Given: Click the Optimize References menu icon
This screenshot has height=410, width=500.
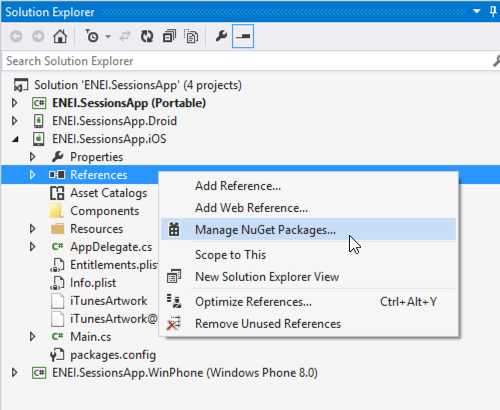Looking at the screenshot, I should point(174,301).
